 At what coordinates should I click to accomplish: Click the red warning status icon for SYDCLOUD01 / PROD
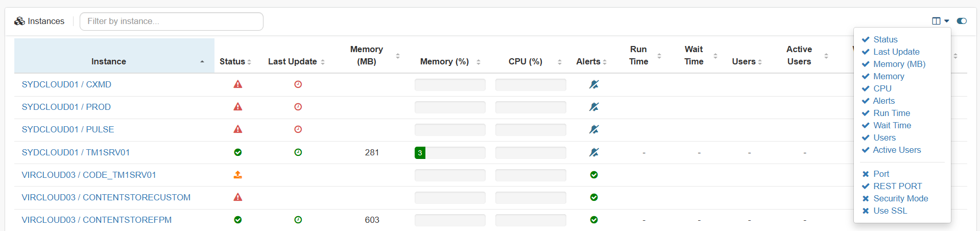pos(238,107)
